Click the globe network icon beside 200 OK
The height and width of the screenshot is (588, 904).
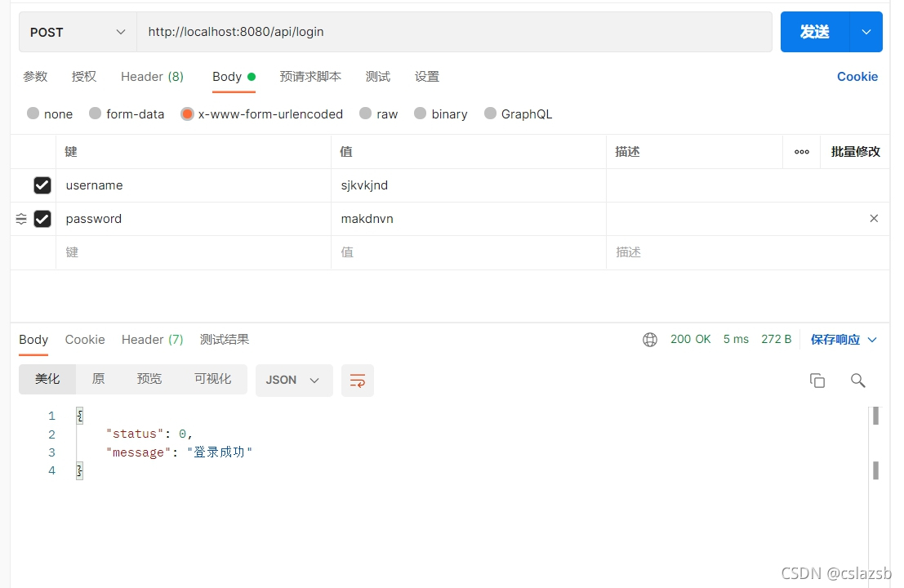tap(650, 340)
